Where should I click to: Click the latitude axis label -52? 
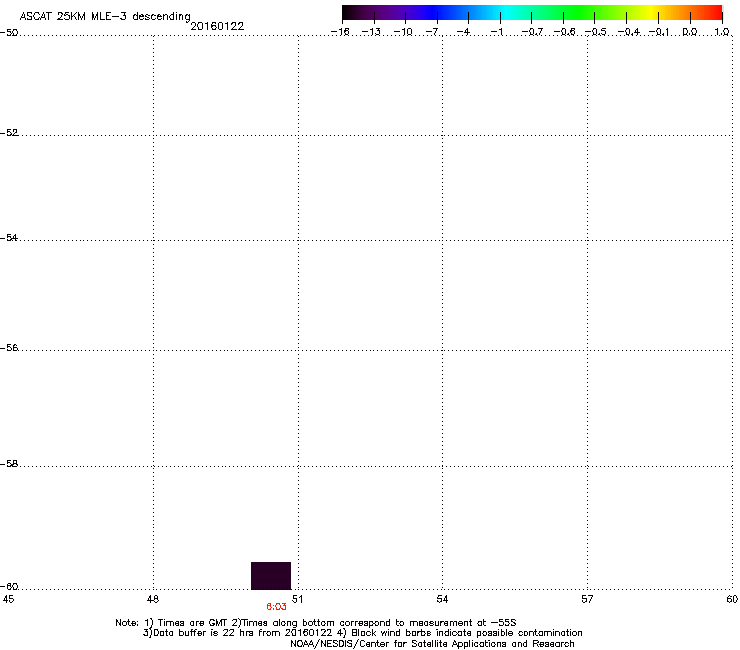click(9, 133)
